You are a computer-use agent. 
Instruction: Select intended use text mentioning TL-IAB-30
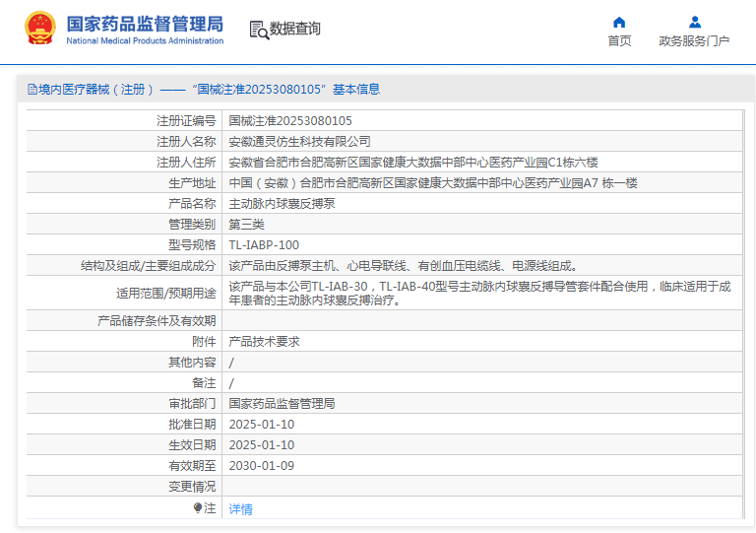[x=479, y=294]
